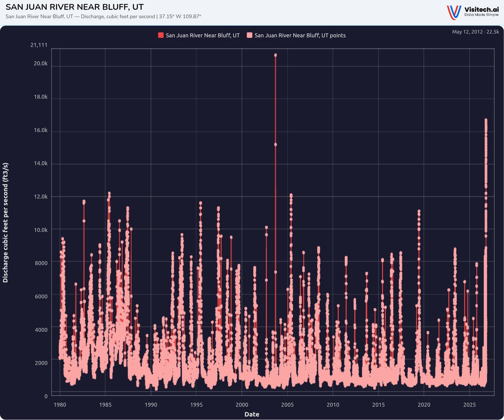The height and width of the screenshot is (420, 504).
Task: Click the 14.0k y-axis tick label
Action: [40, 164]
